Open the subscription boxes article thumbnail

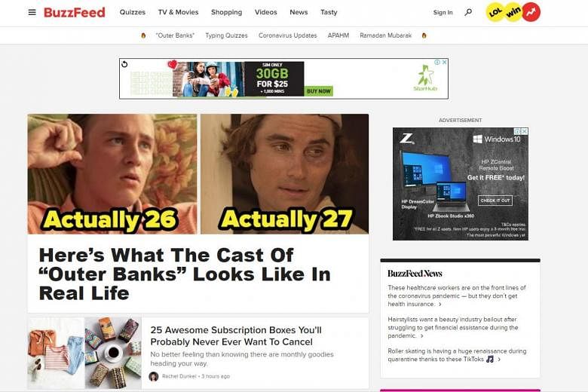[84, 353]
